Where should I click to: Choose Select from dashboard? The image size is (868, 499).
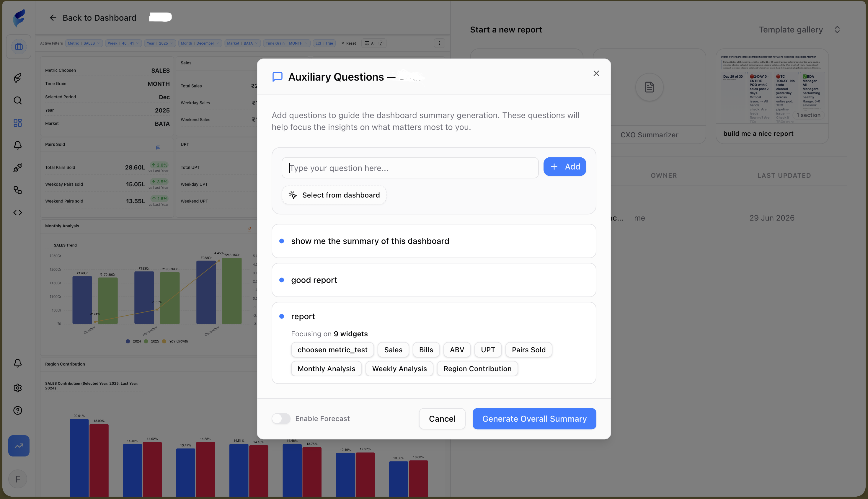[x=334, y=195]
